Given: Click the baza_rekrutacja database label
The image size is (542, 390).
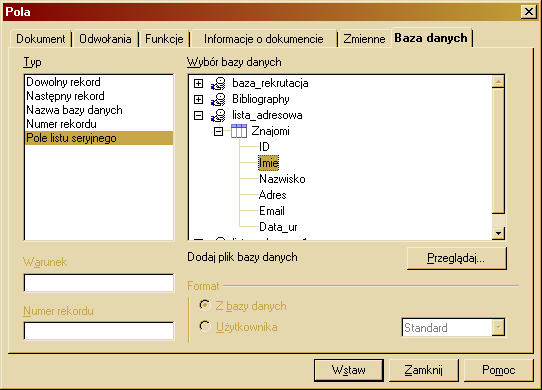Looking at the screenshot, I should coord(270,83).
